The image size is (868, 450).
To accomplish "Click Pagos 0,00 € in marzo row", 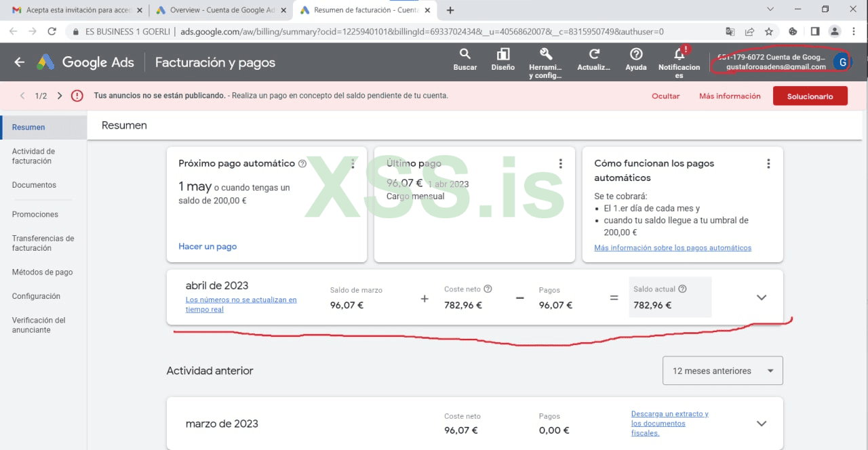I will click(x=554, y=430).
